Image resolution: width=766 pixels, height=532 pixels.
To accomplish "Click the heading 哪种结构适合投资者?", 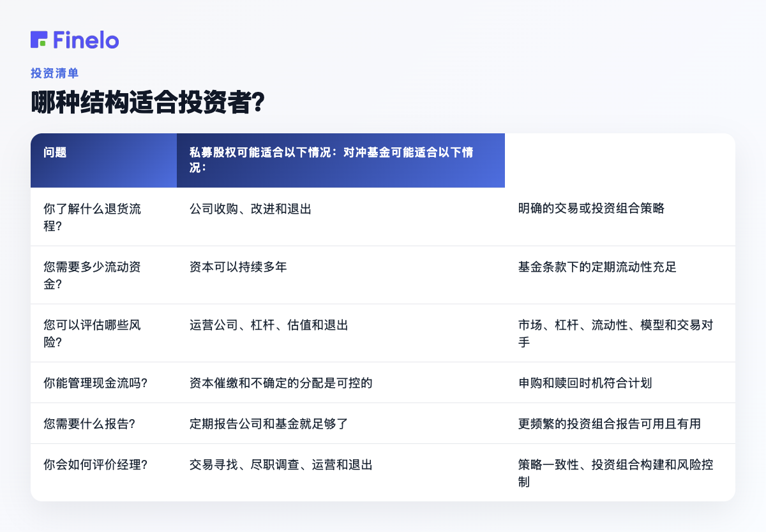I will pos(148,103).
